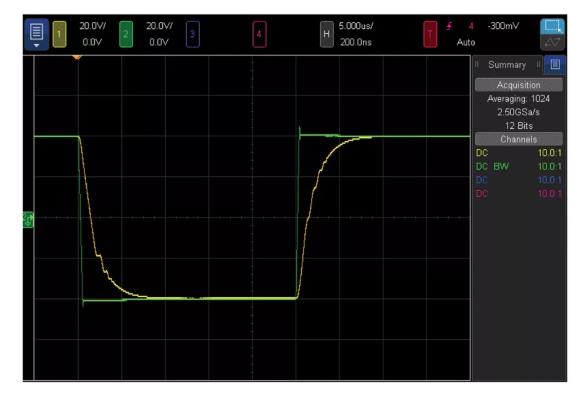Adjust the -300mV trigger level value
Screen dimensions: 578x400
tap(503, 26)
